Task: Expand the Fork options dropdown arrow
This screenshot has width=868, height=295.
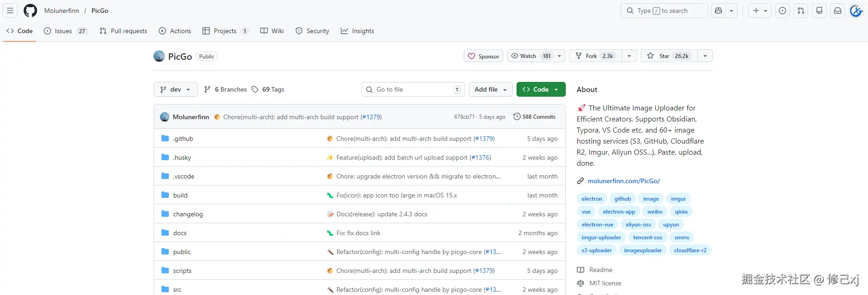Action: [x=629, y=56]
